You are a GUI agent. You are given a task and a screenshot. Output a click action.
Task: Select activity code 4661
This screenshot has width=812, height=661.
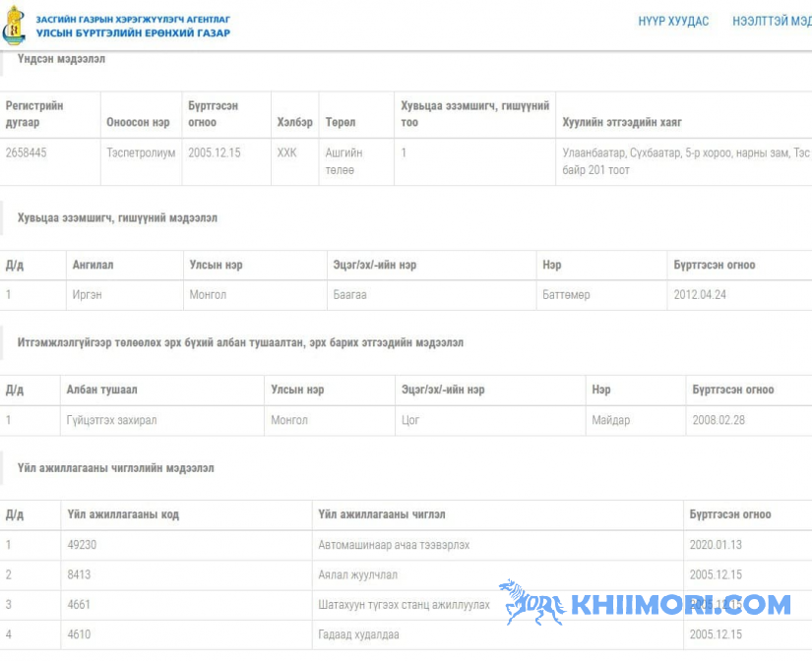79,605
